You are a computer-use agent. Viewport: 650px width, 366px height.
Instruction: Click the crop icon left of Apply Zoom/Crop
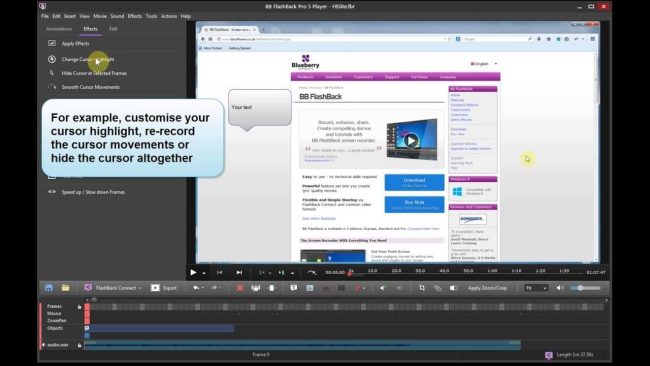click(422, 288)
